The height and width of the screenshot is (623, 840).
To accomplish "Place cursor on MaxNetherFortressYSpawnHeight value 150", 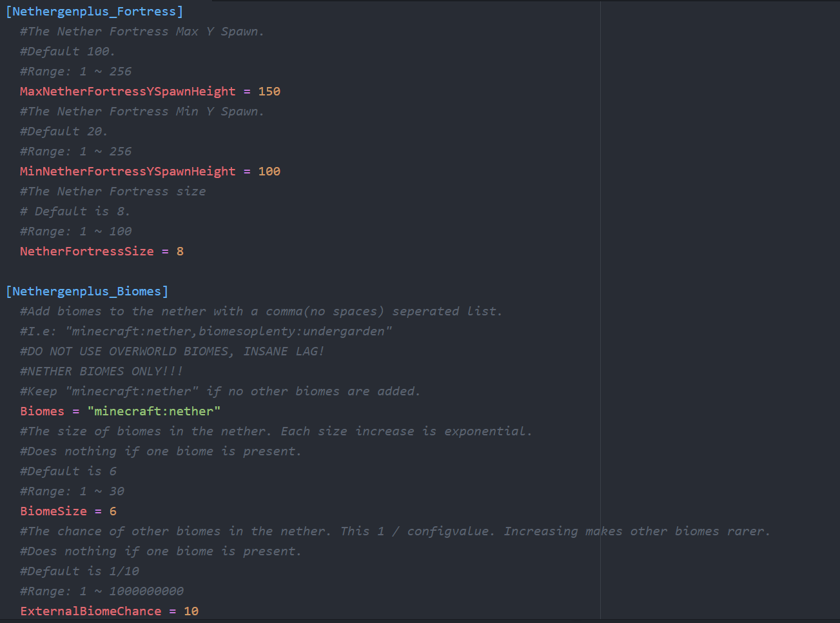I will [269, 92].
